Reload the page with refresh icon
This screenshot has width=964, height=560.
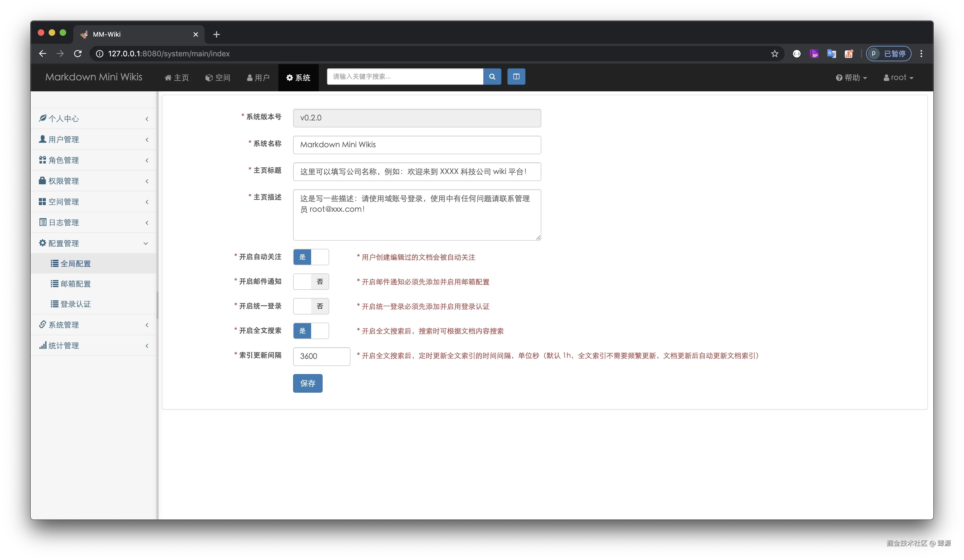pyautogui.click(x=78, y=54)
